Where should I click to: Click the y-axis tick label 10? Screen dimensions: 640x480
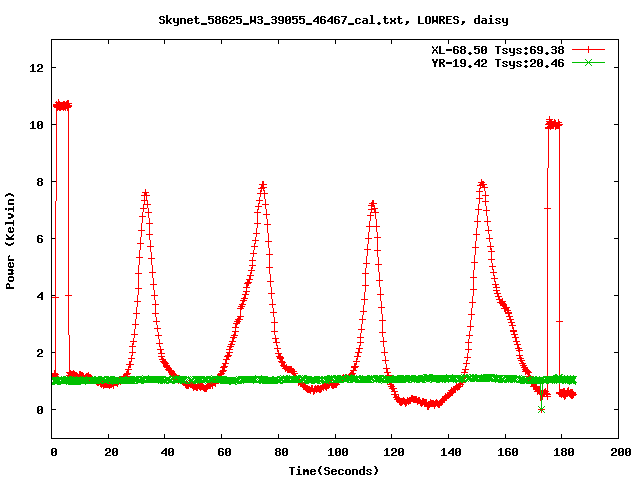coord(36,125)
